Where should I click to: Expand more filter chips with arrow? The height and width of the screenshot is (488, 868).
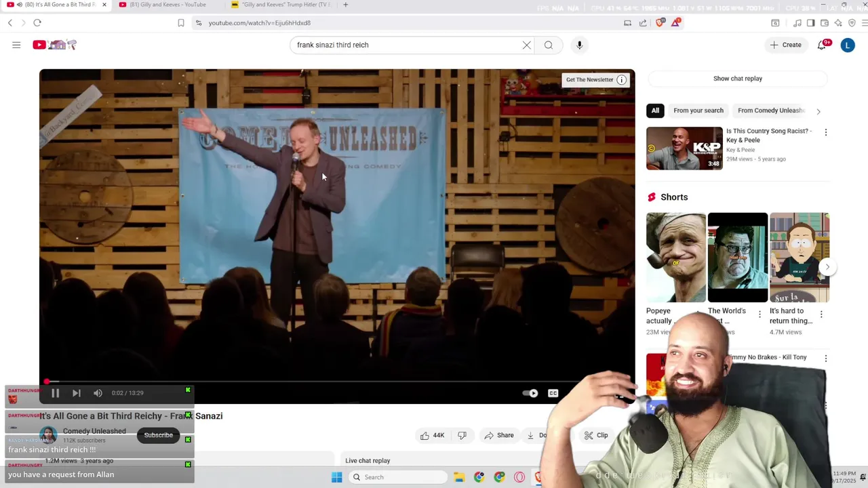click(x=818, y=111)
